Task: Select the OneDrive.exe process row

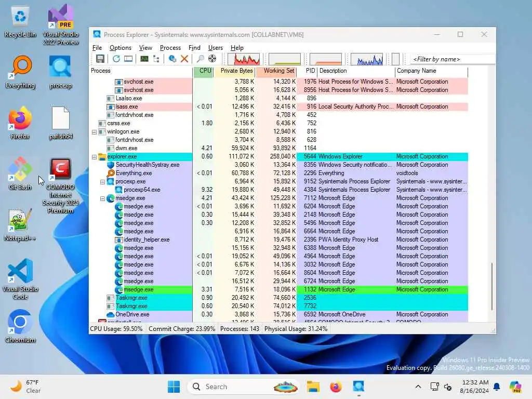Action: [279, 314]
